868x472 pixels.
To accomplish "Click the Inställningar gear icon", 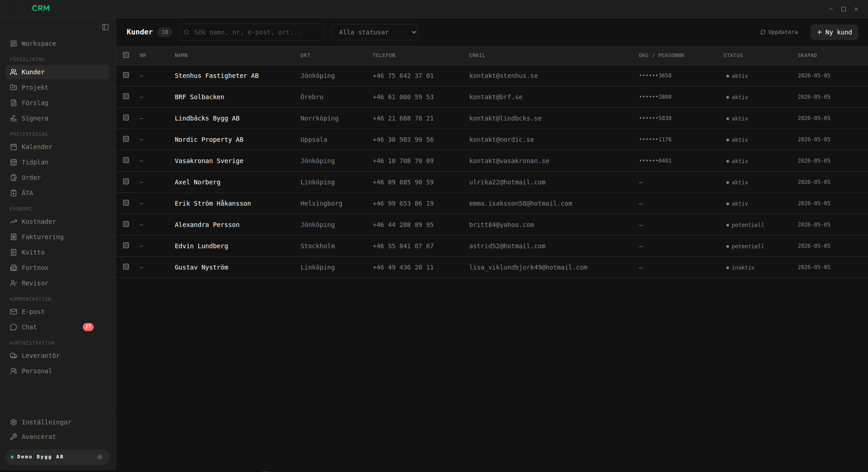I will pyautogui.click(x=14, y=422).
